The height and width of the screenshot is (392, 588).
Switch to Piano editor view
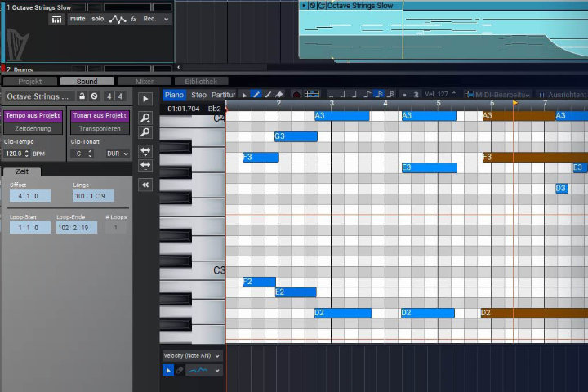[174, 95]
